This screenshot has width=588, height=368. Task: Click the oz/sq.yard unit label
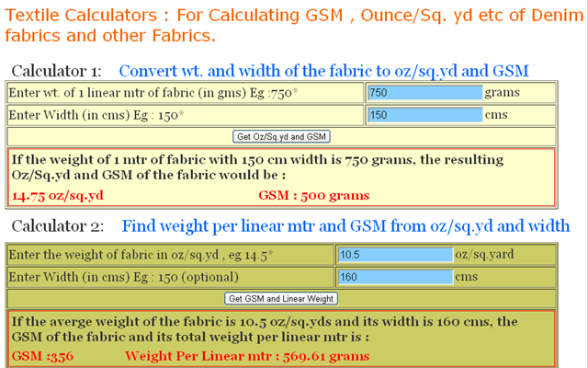point(484,254)
